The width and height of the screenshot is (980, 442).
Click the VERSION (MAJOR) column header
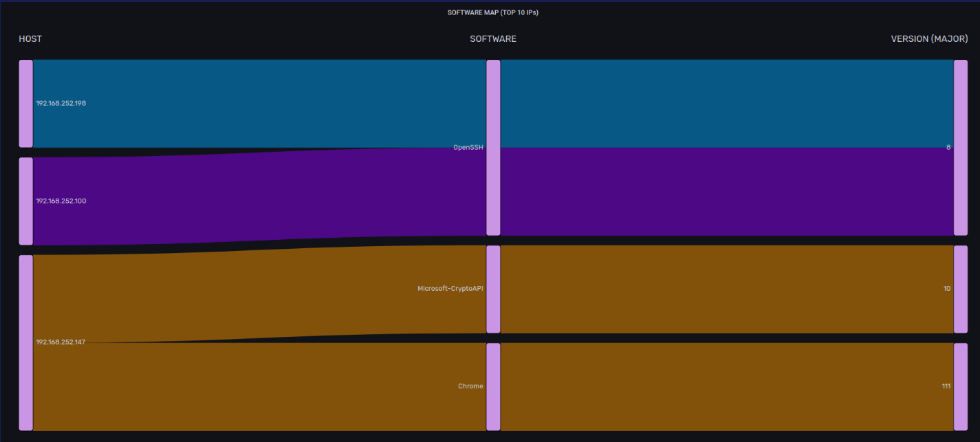coord(930,39)
